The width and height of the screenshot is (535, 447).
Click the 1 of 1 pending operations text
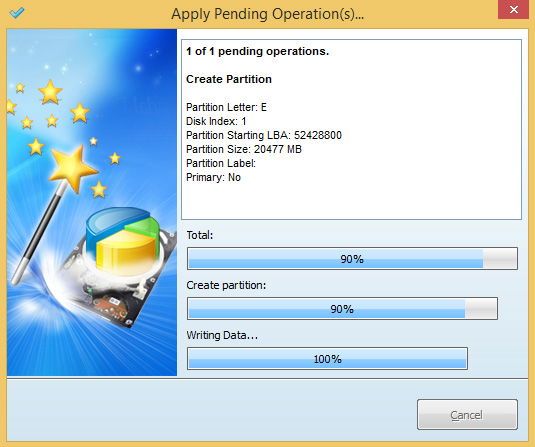[x=258, y=51]
